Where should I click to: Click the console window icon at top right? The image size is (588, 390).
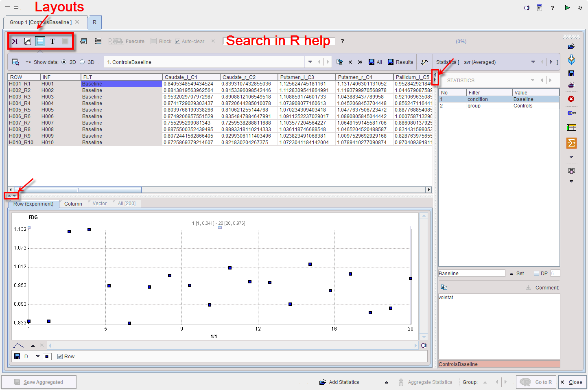[x=540, y=8]
